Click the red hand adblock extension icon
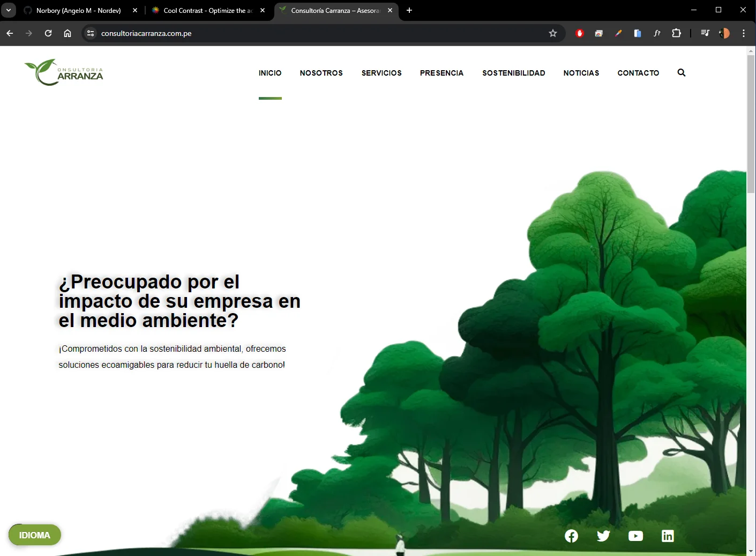The width and height of the screenshot is (756, 556). (x=580, y=33)
